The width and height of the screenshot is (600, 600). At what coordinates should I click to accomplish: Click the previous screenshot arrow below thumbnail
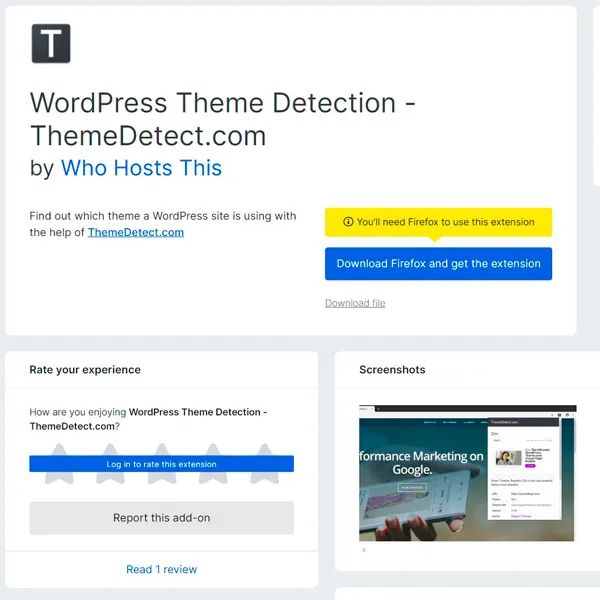click(x=364, y=550)
